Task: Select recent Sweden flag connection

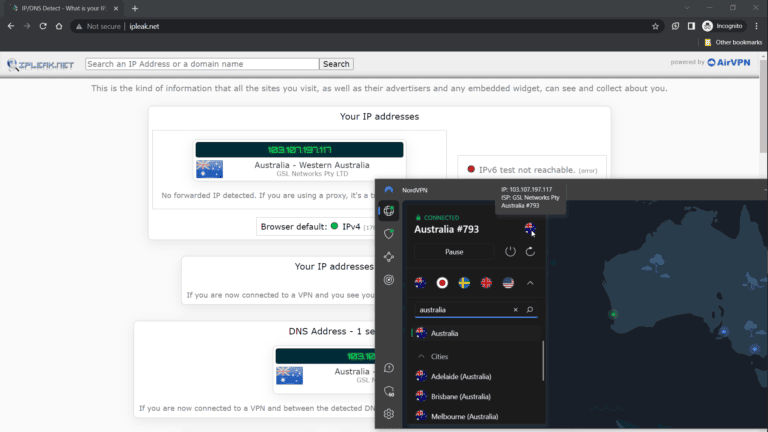Action: coord(464,283)
